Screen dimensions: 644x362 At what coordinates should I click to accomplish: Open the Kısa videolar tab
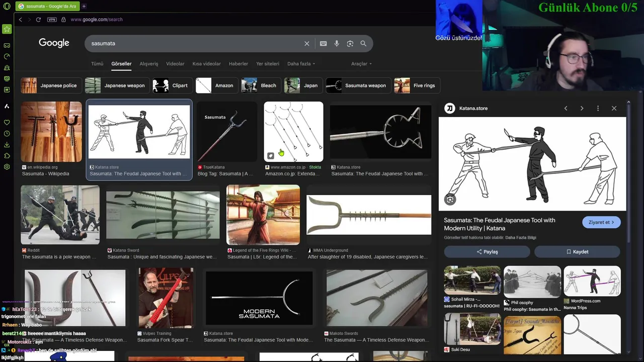[x=206, y=64]
